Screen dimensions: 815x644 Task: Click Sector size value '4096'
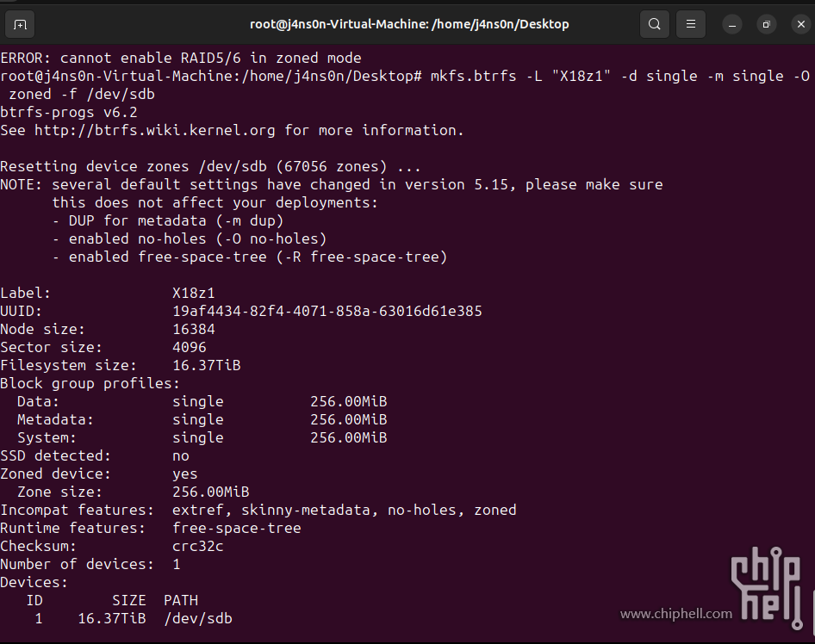pos(190,348)
